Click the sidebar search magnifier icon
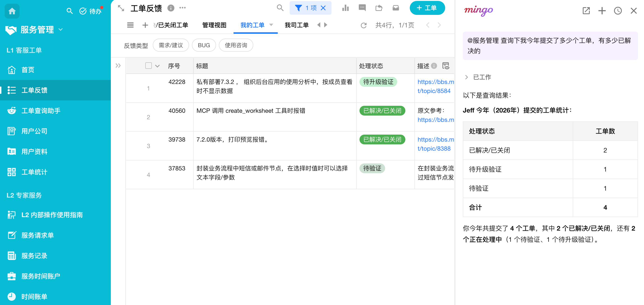This screenshot has width=644, height=305. [70, 11]
